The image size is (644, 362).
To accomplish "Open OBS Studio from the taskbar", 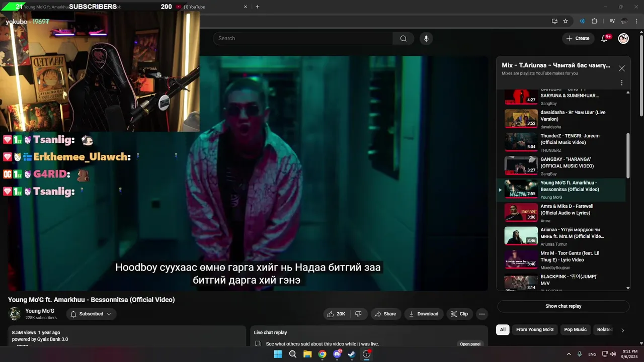I will click(x=367, y=354).
